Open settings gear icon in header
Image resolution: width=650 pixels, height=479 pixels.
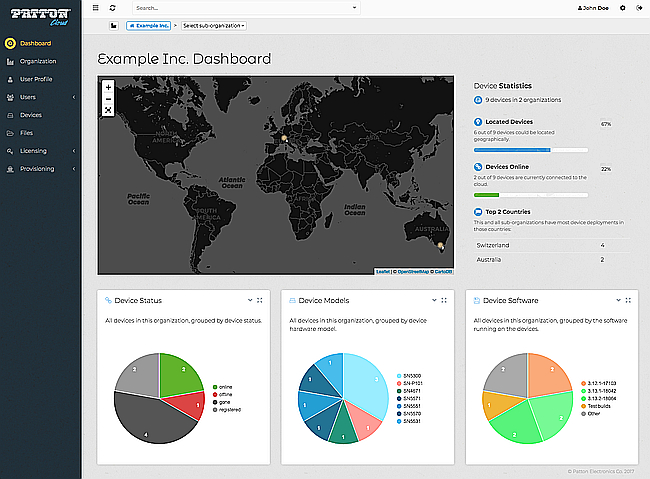click(623, 8)
